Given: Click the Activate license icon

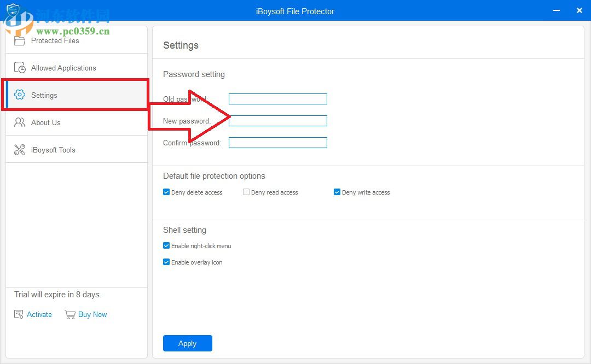Looking at the screenshot, I should pyautogui.click(x=18, y=314).
